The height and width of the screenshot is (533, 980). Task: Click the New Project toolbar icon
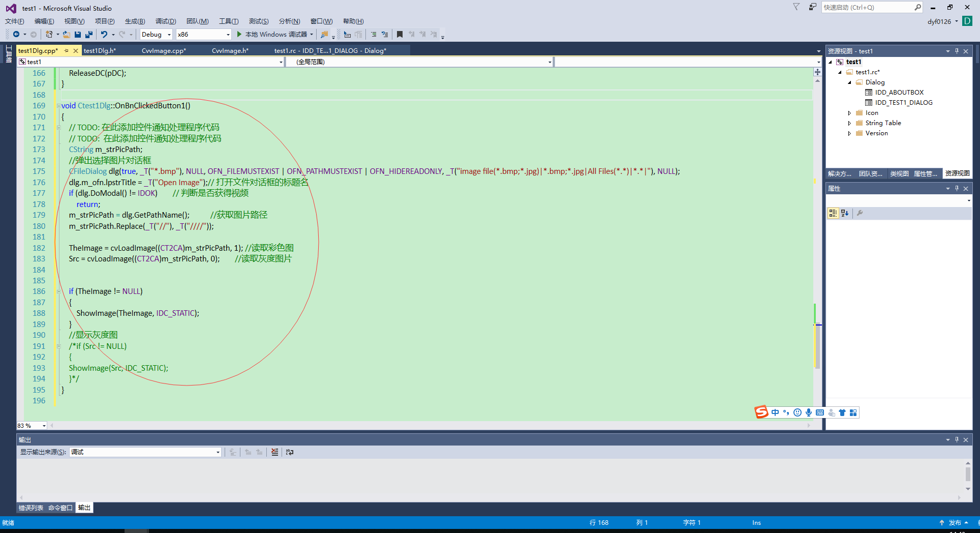click(x=49, y=34)
